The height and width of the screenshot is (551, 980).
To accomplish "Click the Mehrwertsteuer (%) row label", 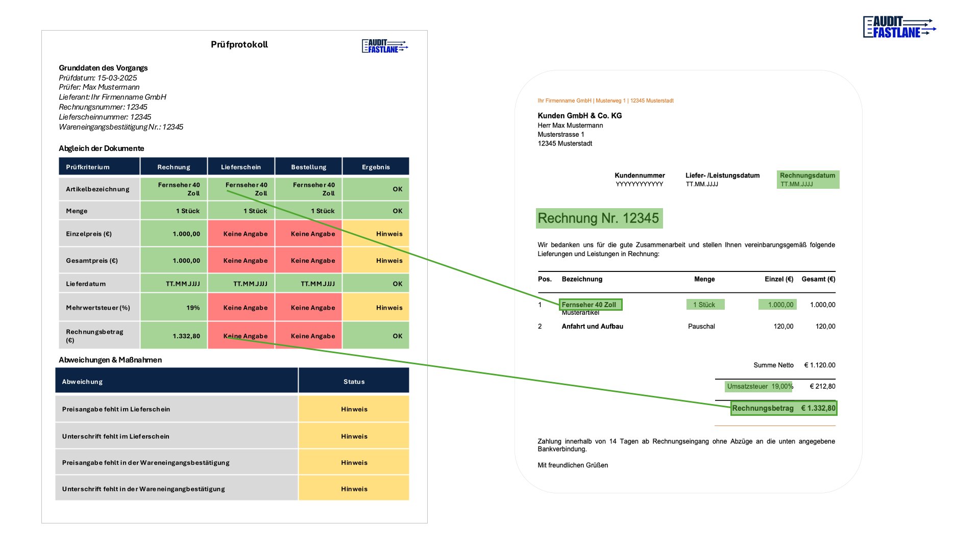I will tap(99, 308).
